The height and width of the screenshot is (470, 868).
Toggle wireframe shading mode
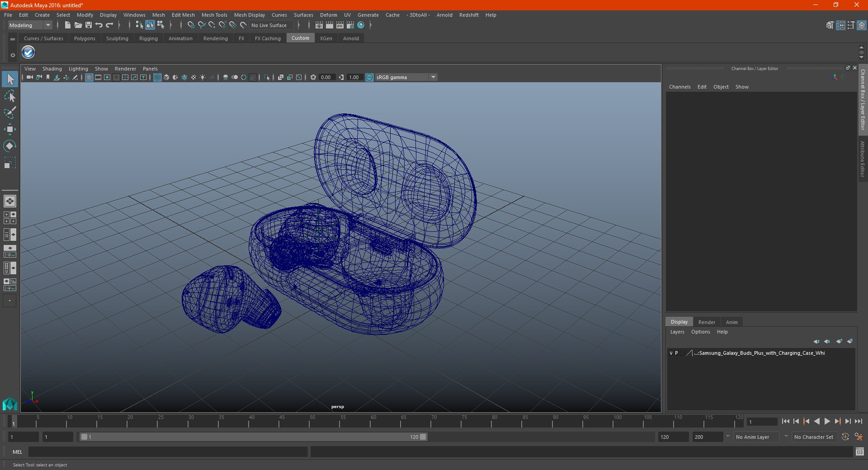tap(157, 77)
